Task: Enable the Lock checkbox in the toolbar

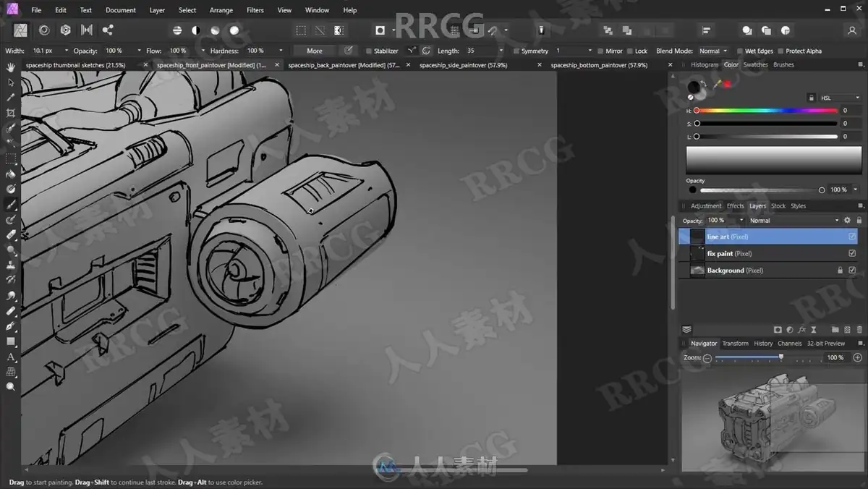Action: 630,51
